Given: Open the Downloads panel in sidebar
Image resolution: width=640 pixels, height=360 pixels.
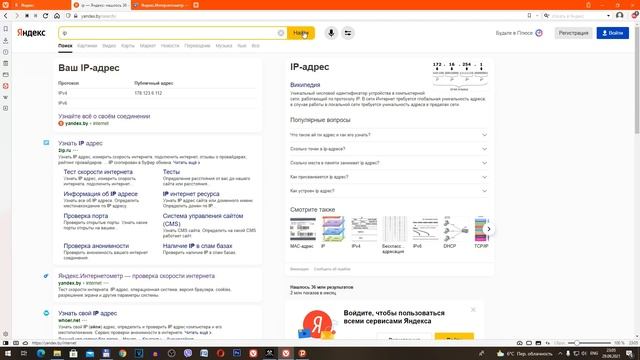Looking at the screenshot, I should [x=6, y=40].
